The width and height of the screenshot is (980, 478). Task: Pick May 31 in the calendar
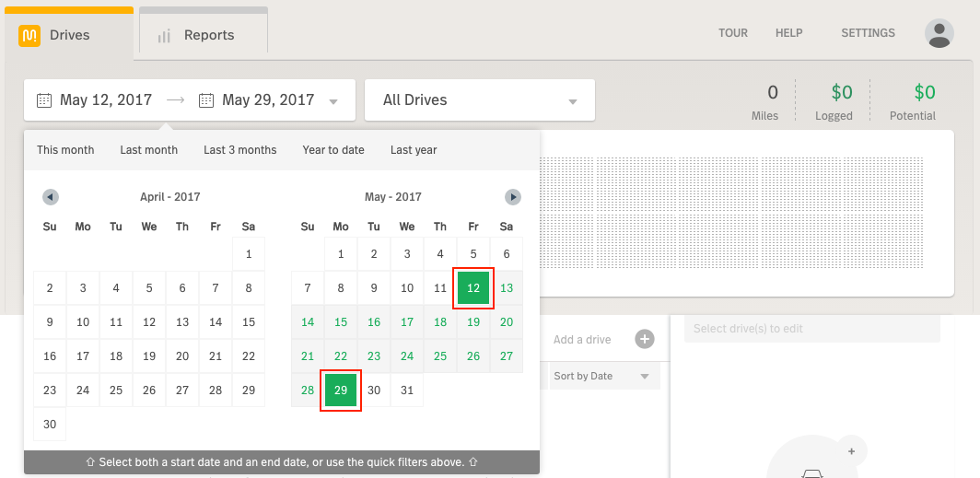407,391
